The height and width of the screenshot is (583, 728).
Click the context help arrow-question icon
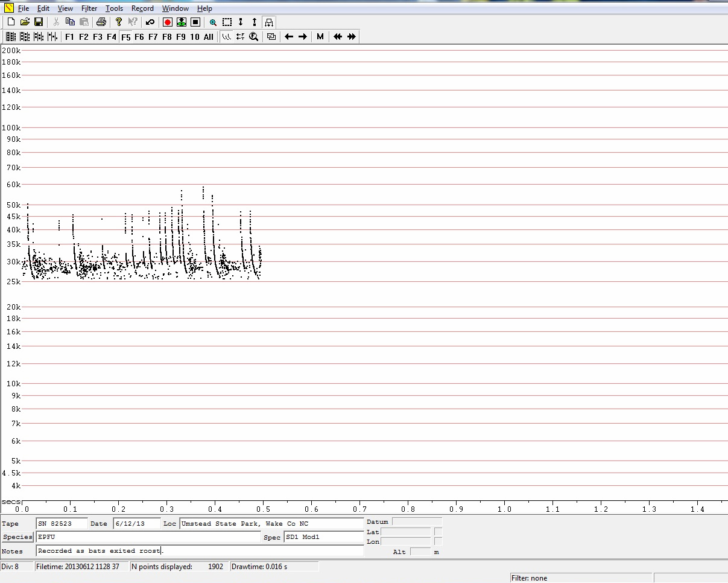tap(133, 22)
